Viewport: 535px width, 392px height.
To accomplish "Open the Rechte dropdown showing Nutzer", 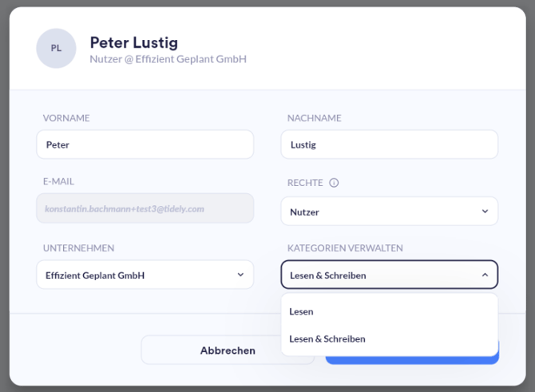I will pyautogui.click(x=389, y=212).
